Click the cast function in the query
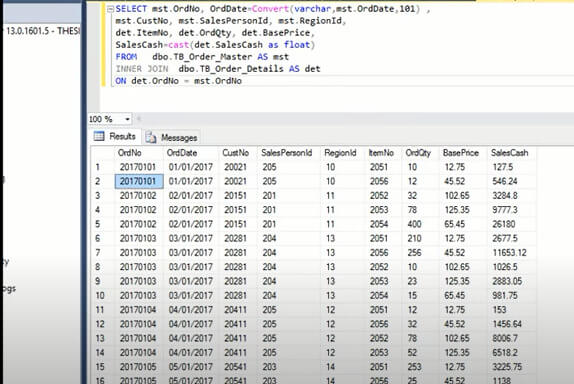This screenshot has width=574, height=384. pos(179,45)
